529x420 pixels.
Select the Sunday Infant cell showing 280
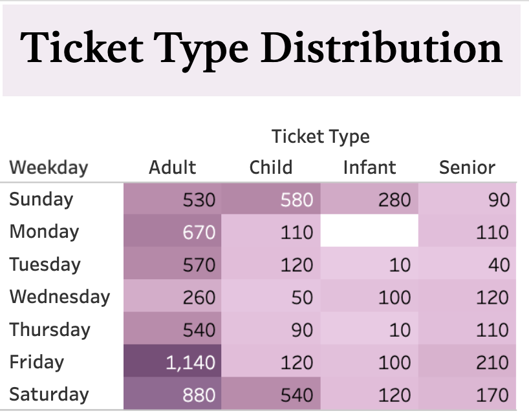point(369,199)
